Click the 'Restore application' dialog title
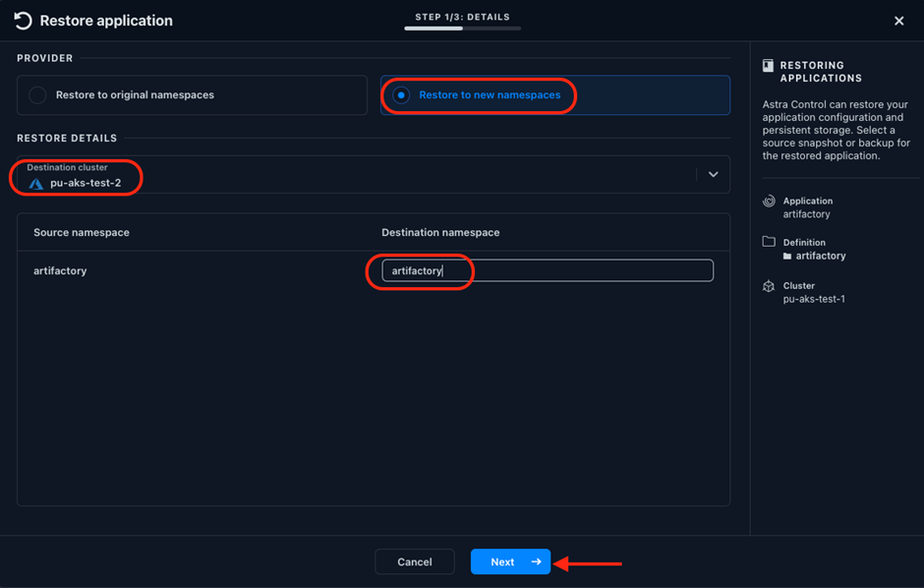 pos(106,21)
